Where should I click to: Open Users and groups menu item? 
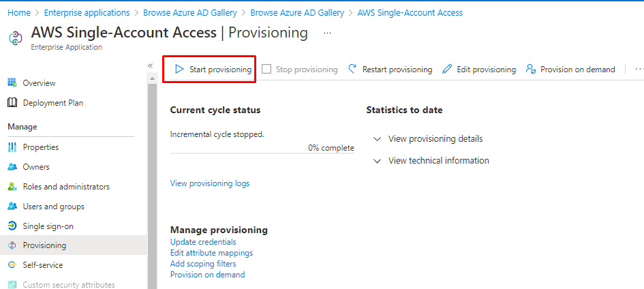point(53,207)
